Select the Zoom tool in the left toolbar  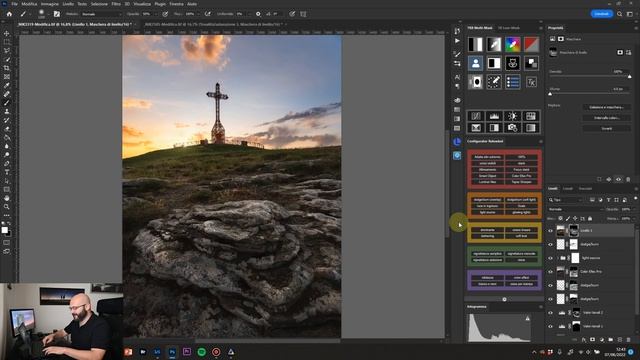coord(7,207)
